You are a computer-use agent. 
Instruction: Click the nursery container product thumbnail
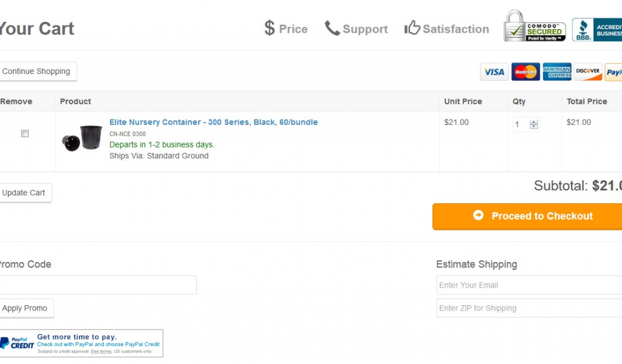click(82, 138)
